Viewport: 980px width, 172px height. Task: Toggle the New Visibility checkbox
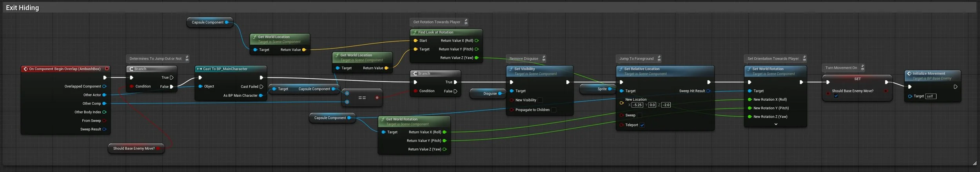(x=540, y=100)
